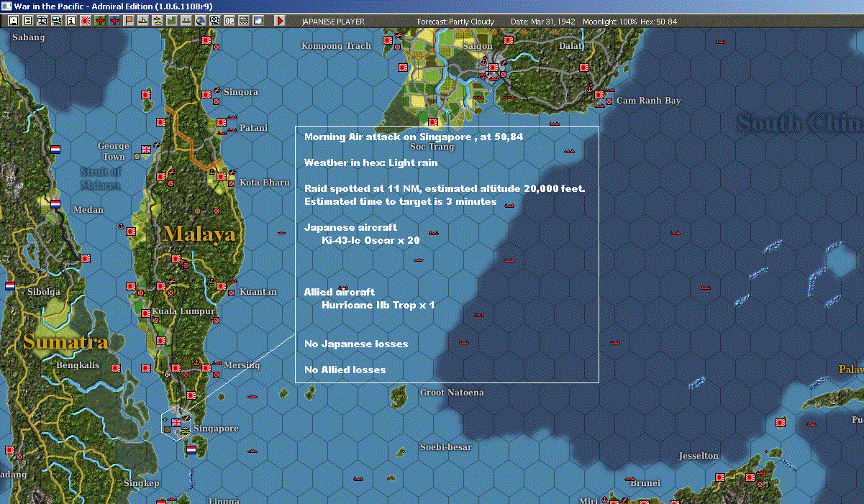Click the 'Hurricane IIb Trop x 1' line
The width and height of the screenshot is (864, 504).
coord(378,305)
